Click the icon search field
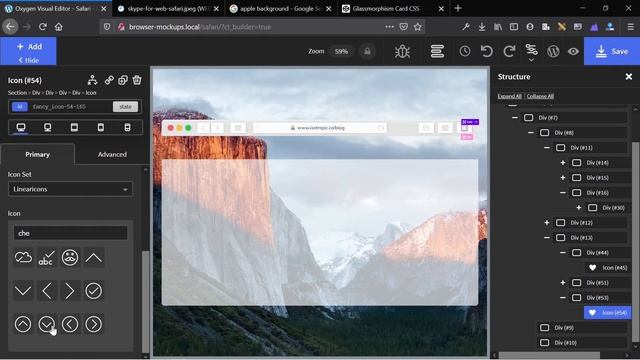Viewport: 640px width, 360px height. (x=70, y=233)
